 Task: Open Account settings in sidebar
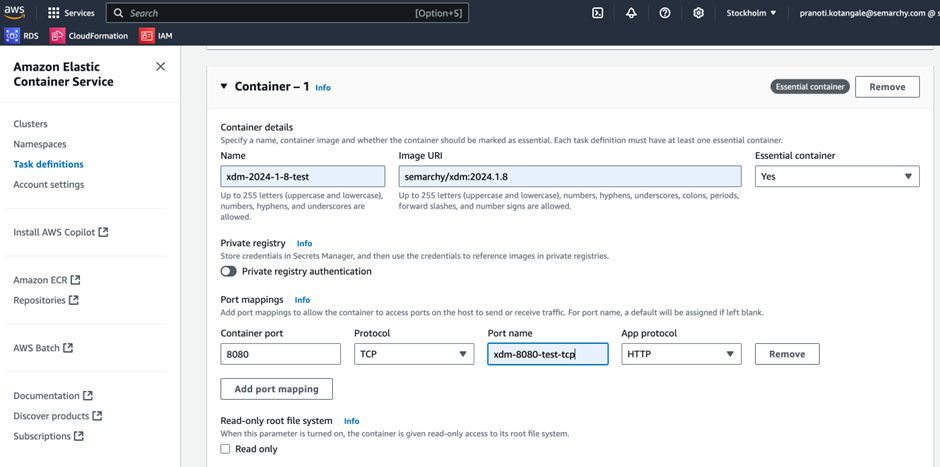tap(49, 185)
